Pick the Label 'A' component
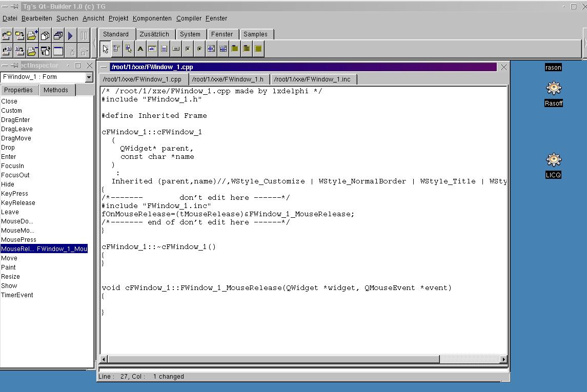The height and width of the screenshot is (392, 587). click(x=140, y=49)
